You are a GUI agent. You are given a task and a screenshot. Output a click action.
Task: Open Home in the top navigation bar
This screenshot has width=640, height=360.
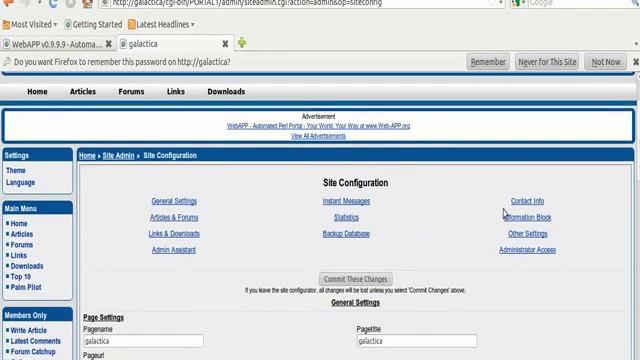coord(37,91)
